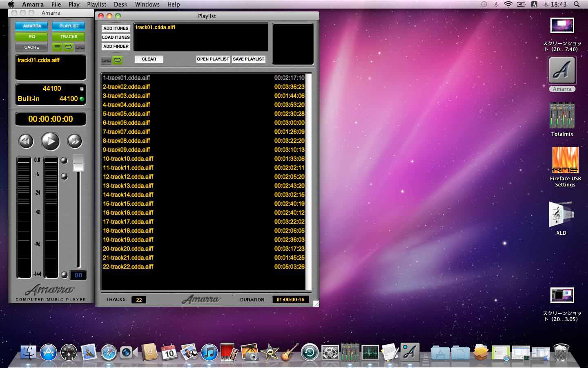The height and width of the screenshot is (368, 588).
Task: Open the Help menu
Action: click(174, 4)
